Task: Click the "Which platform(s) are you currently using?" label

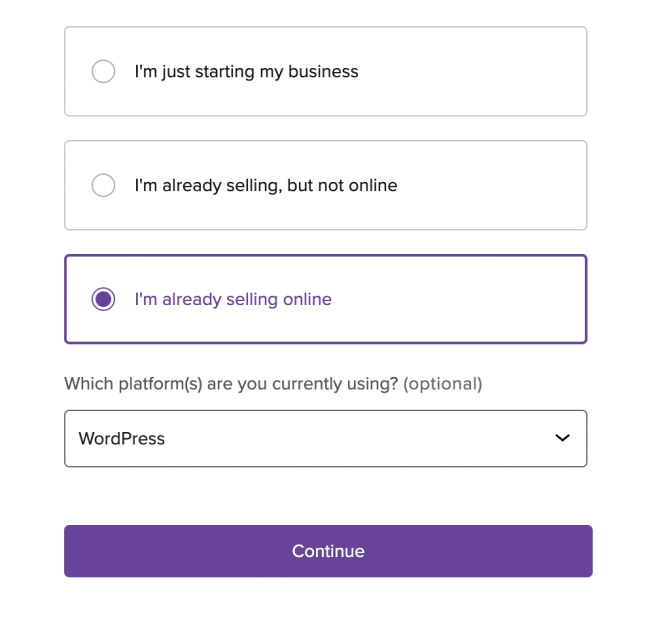Action: [231, 384]
